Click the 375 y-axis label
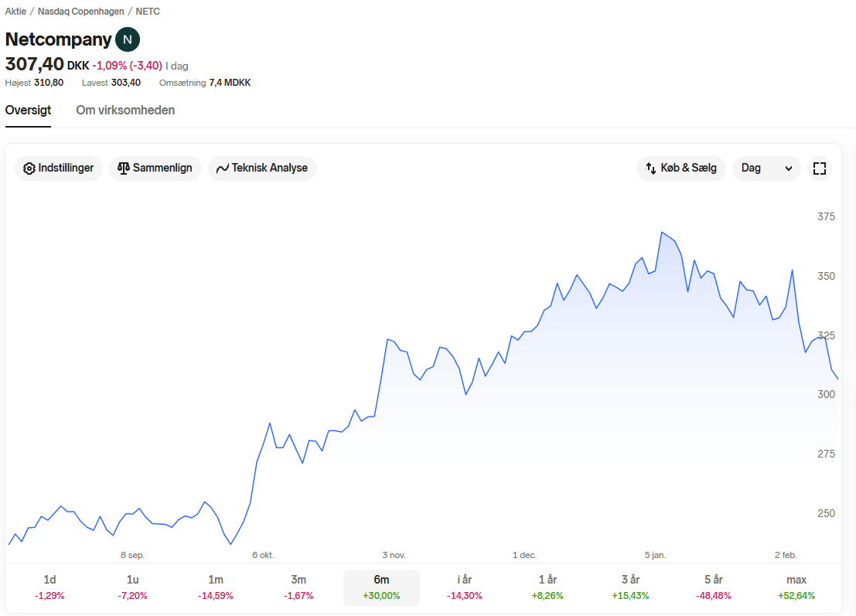This screenshot has height=616, width=856. click(826, 216)
